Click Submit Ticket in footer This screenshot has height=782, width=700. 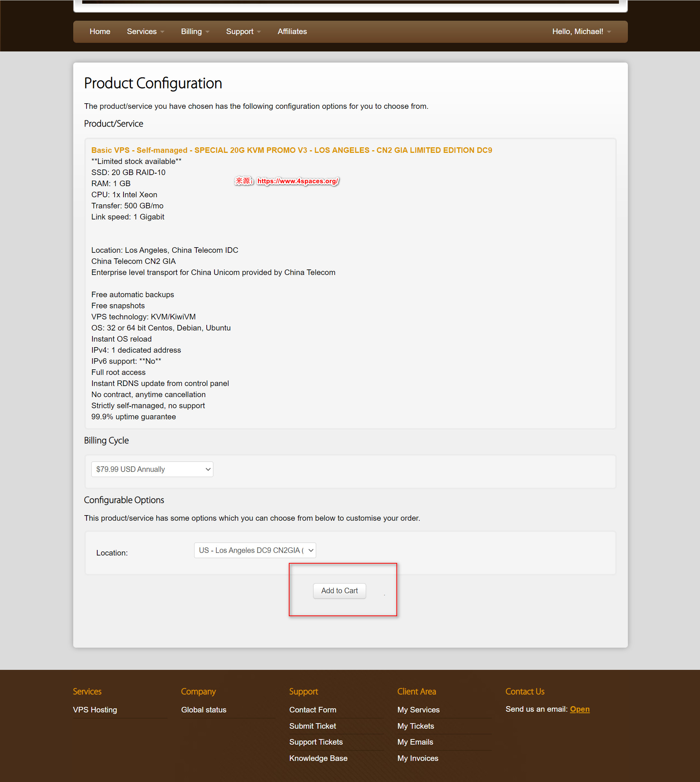(312, 726)
